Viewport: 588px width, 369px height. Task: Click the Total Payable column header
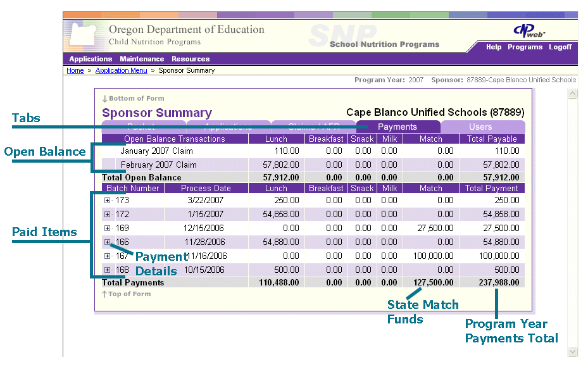tap(492, 139)
